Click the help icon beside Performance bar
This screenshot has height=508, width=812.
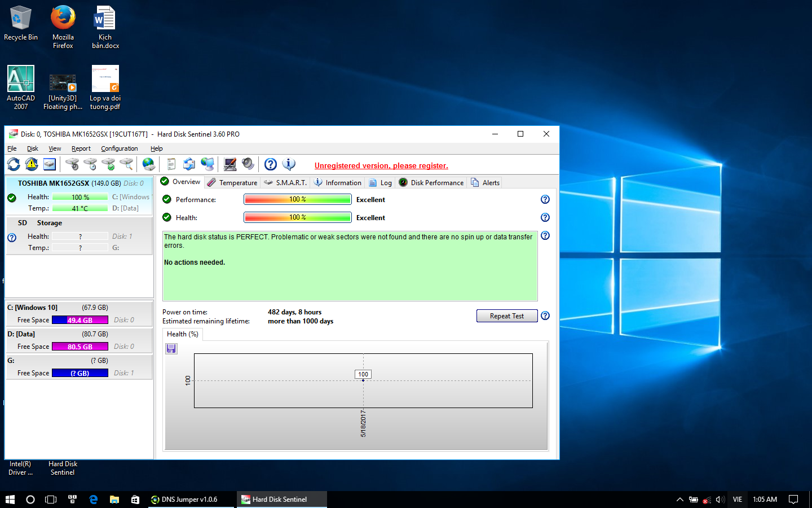click(x=545, y=199)
